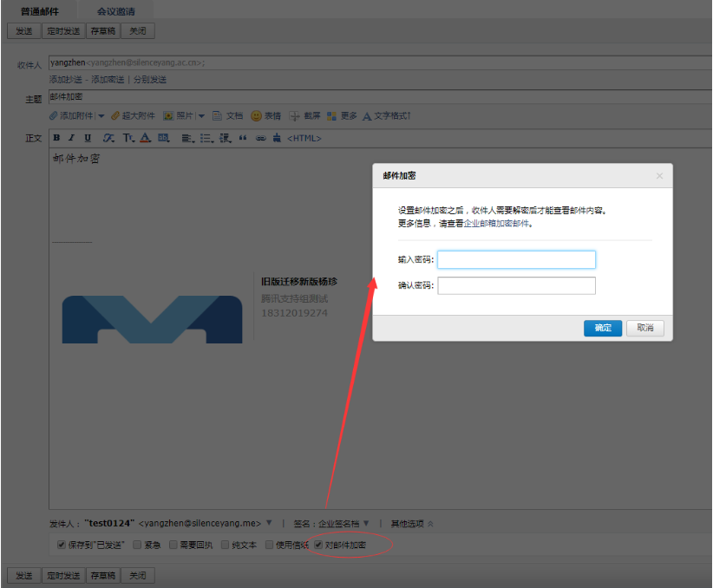This screenshot has width=713, height=588.
Task: Click the 确定 confirm button in encryption dialog
Action: click(x=603, y=328)
